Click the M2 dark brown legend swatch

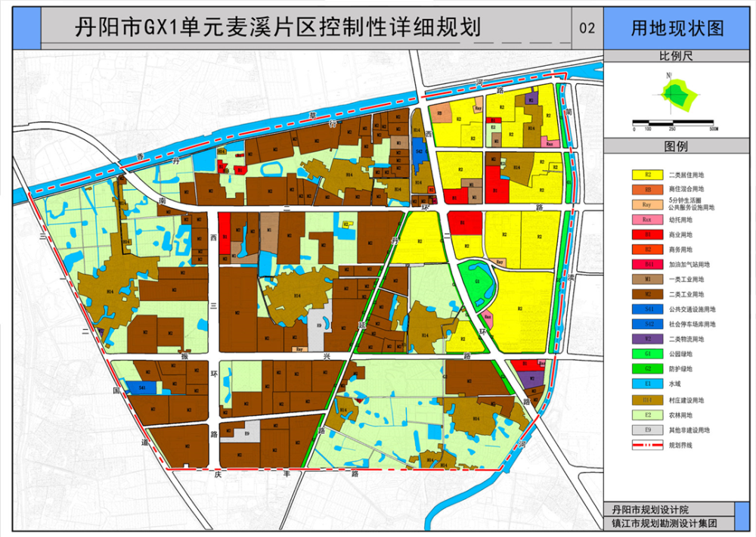[648, 294]
